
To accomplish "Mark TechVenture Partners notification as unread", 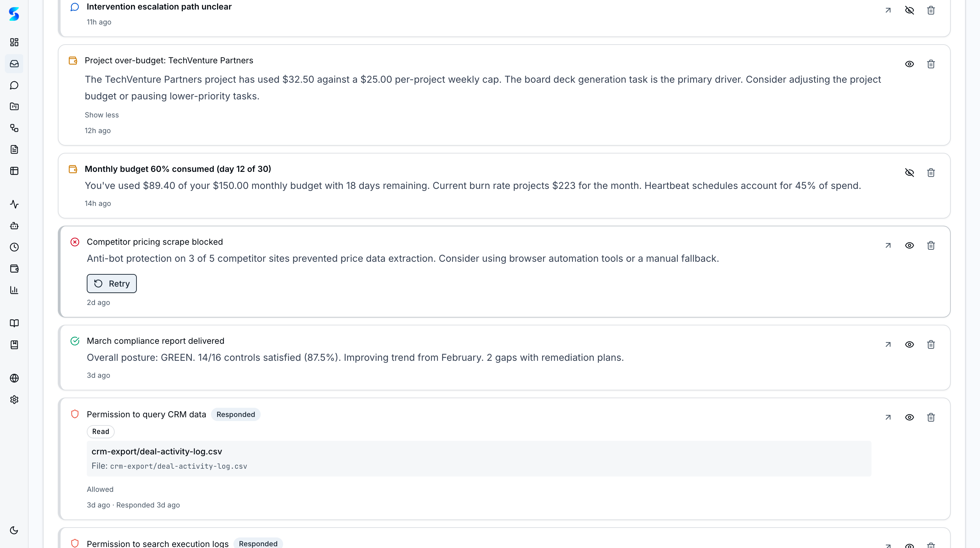I will (909, 64).
